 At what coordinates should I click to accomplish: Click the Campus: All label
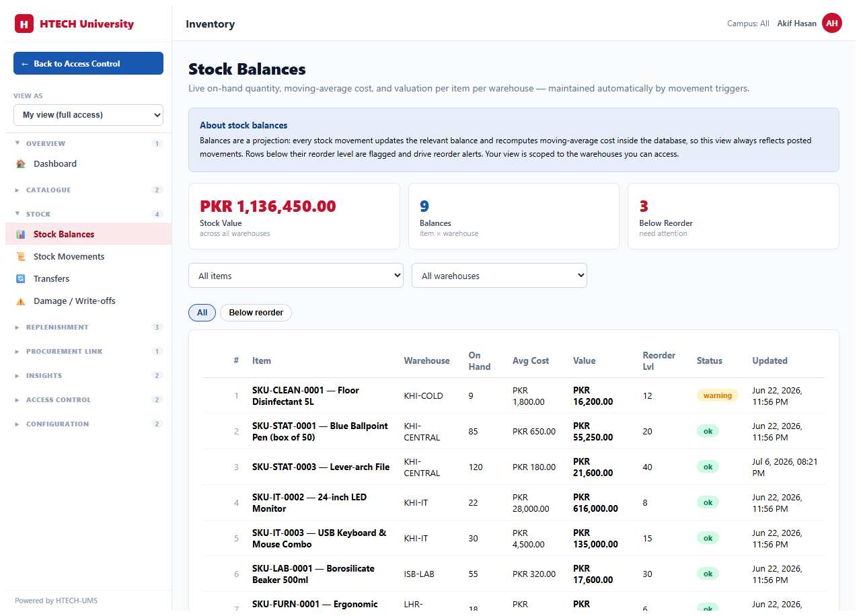[748, 24]
